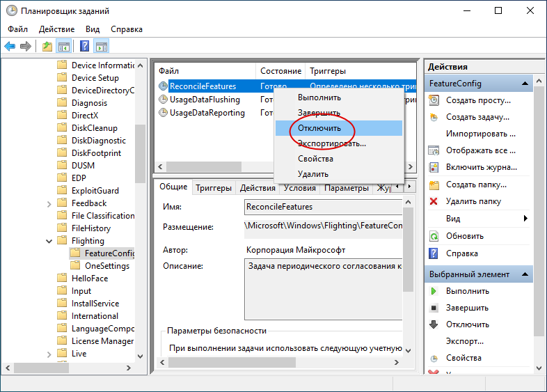Screen dimensions: 547x392
Task: Click the folder tree vertical scrollbar thumb
Action: point(141,154)
